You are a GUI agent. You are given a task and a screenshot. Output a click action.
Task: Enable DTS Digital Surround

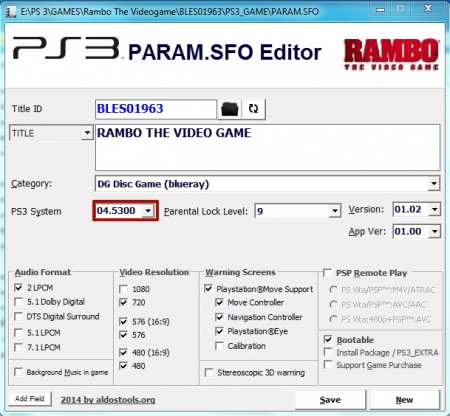(x=18, y=316)
